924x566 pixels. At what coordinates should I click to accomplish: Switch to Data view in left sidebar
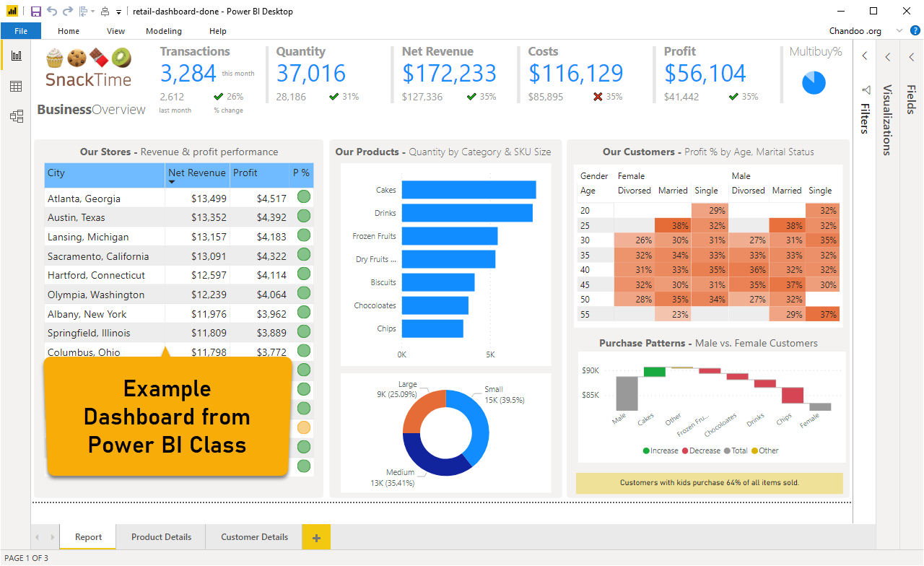tap(16, 86)
